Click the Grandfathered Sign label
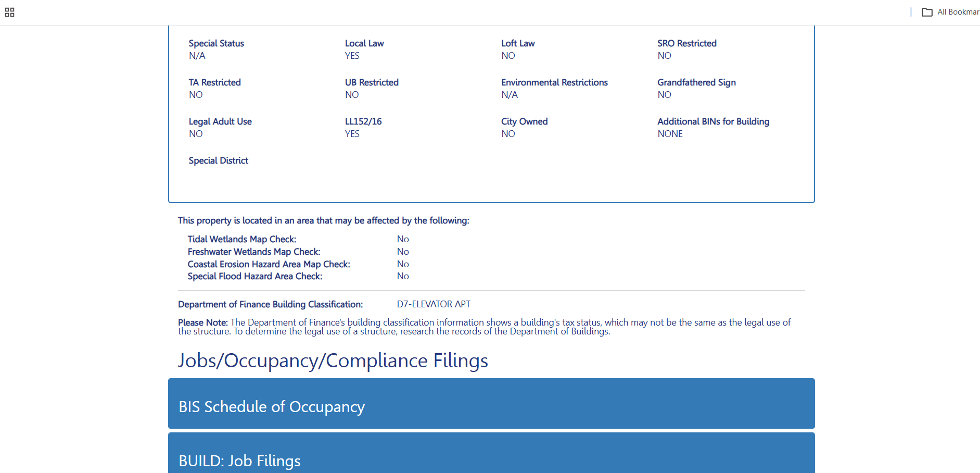 point(696,82)
